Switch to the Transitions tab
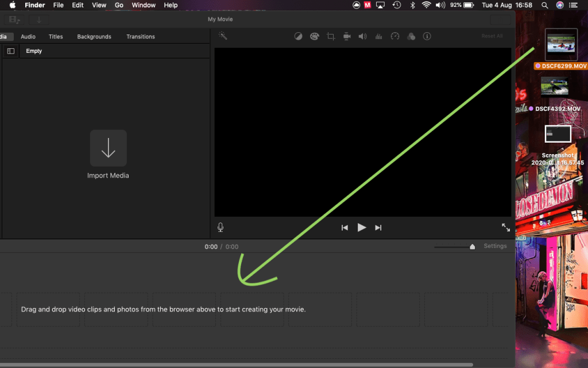This screenshot has width=588, height=368. (141, 37)
